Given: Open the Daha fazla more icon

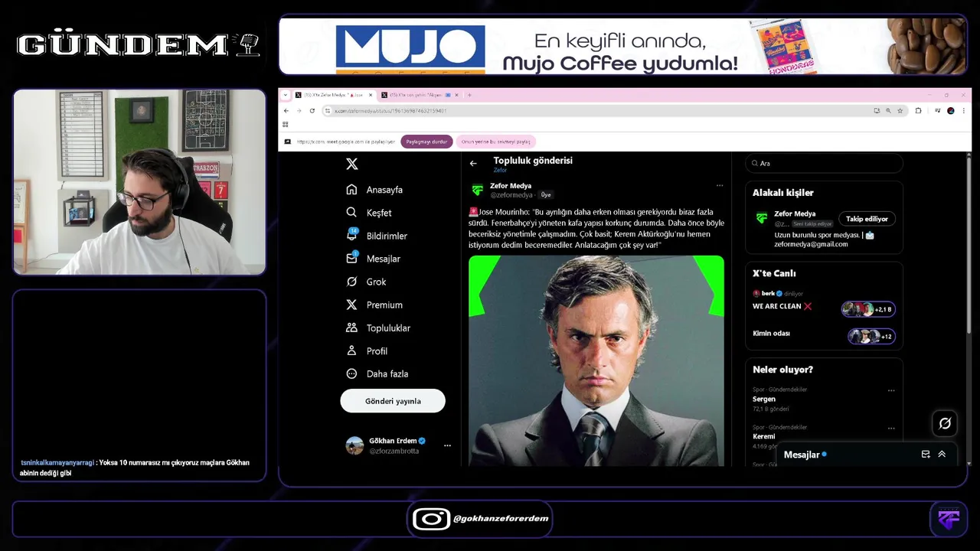Looking at the screenshot, I should 351,373.
